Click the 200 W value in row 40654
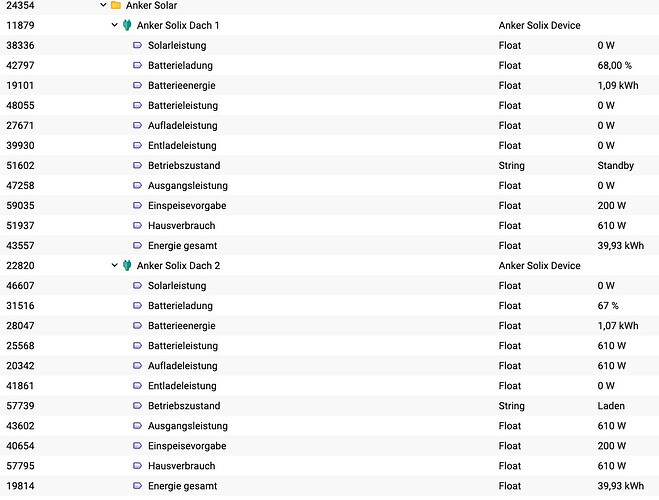Image resolution: width=659 pixels, height=500 pixels. tap(612, 446)
